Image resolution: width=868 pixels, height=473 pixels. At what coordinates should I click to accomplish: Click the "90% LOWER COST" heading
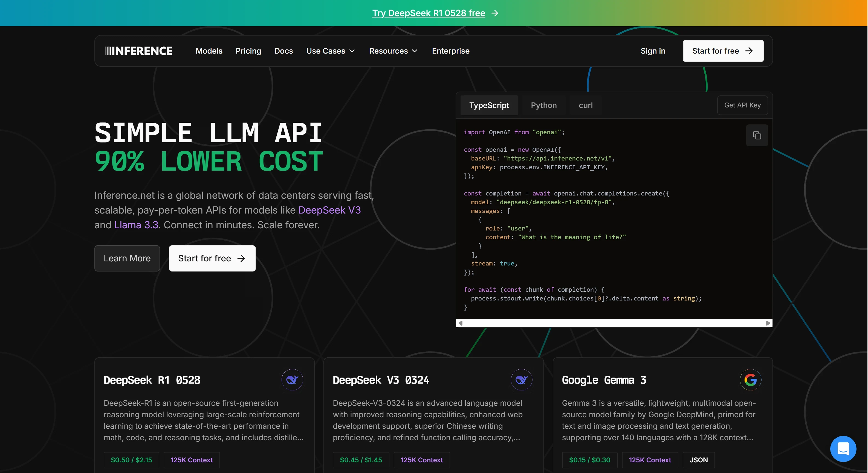tap(209, 161)
